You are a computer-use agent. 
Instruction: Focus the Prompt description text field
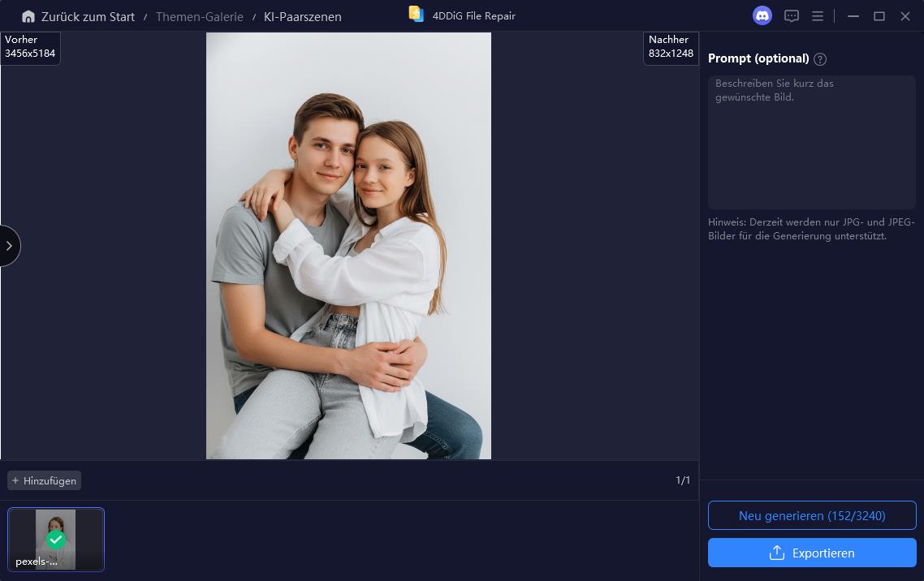812,142
